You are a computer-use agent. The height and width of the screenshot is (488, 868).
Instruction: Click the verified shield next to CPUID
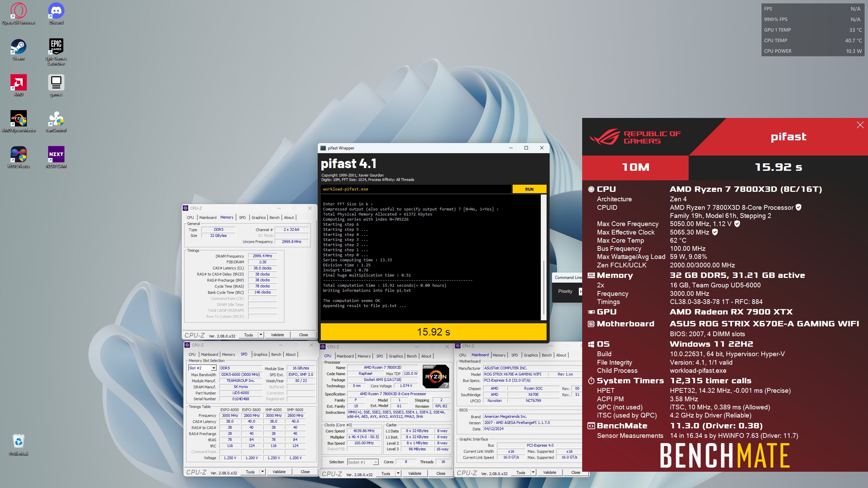[798, 207]
